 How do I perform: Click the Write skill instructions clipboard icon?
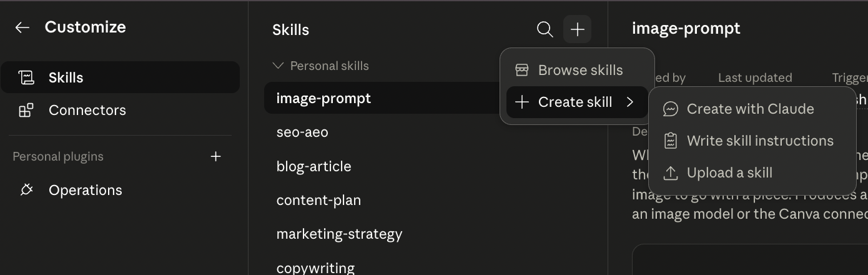(671, 141)
